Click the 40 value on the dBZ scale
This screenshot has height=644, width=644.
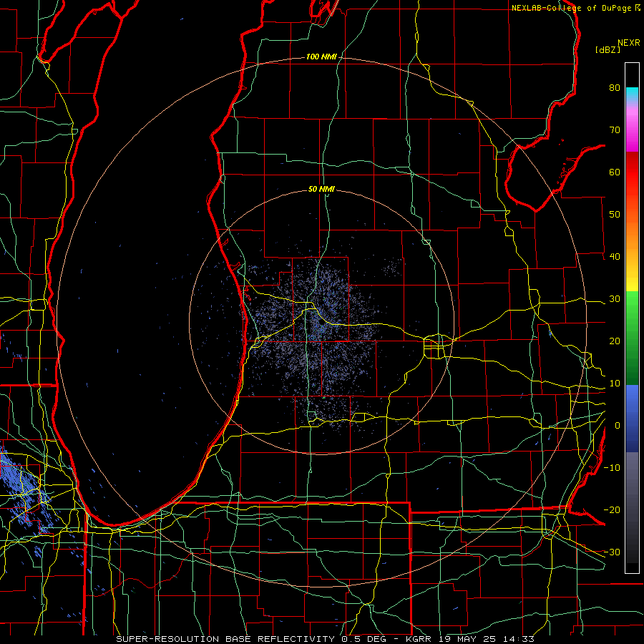coord(615,257)
